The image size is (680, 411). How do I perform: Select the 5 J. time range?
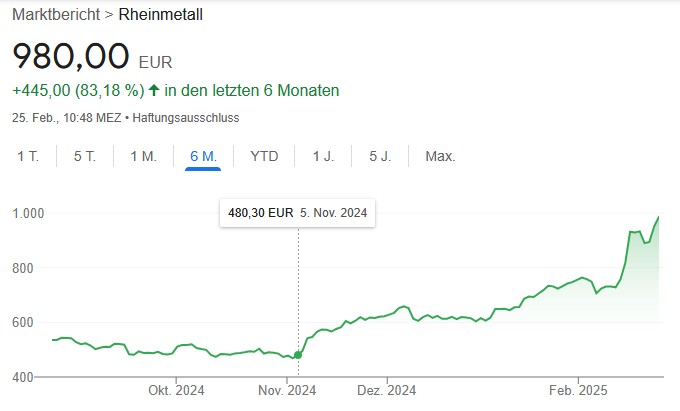(x=380, y=156)
